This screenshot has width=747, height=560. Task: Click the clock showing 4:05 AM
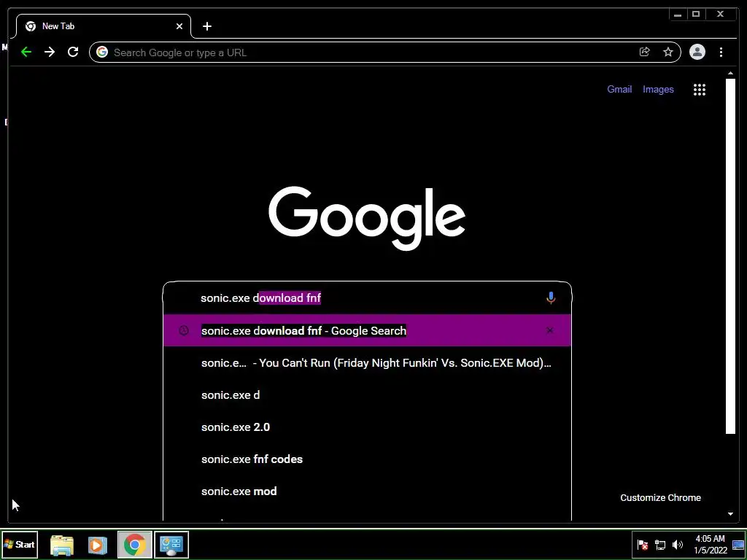(x=711, y=545)
